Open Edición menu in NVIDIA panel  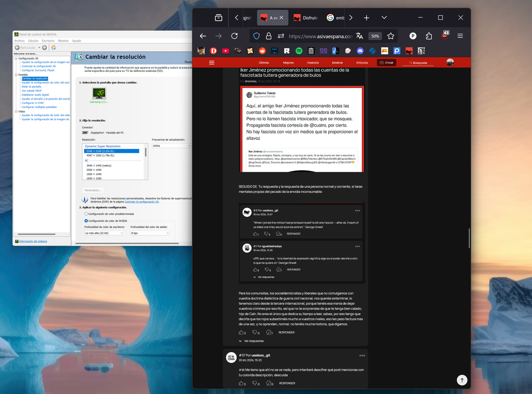coord(33,41)
